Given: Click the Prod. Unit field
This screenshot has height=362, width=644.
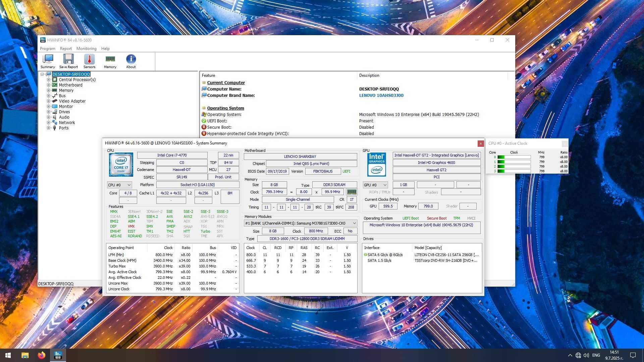Looking at the screenshot, I should [x=223, y=177].
